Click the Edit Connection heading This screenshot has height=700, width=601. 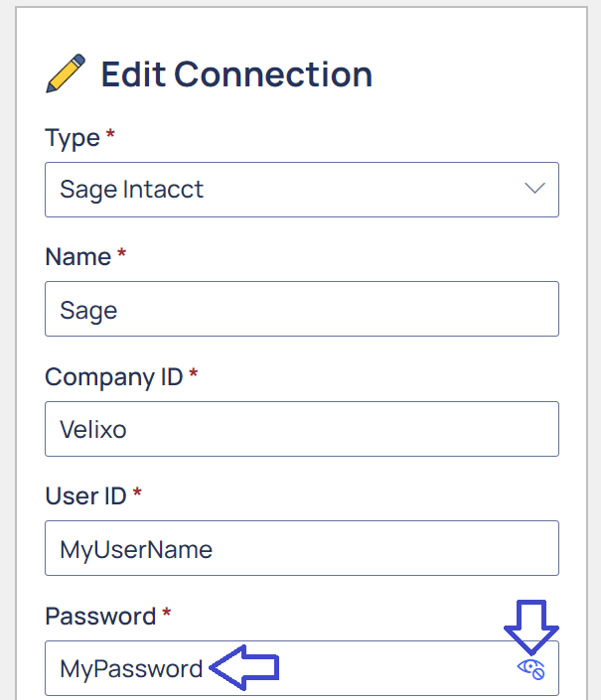236,74
